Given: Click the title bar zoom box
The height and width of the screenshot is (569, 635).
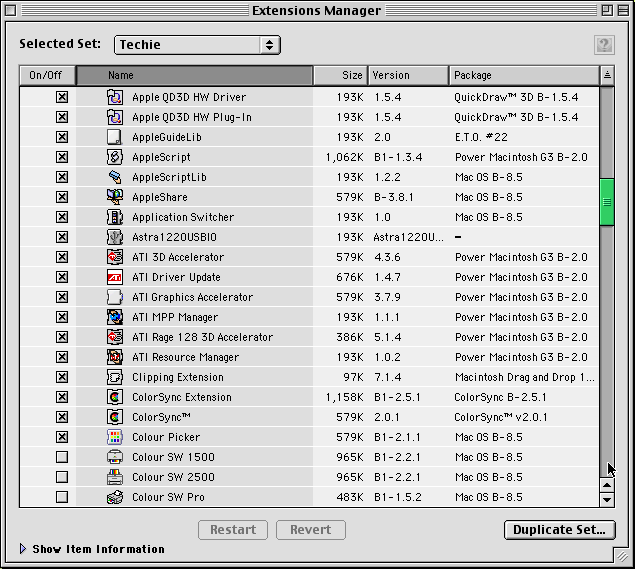Looking at the screenshot, I should tap(607, 10).
